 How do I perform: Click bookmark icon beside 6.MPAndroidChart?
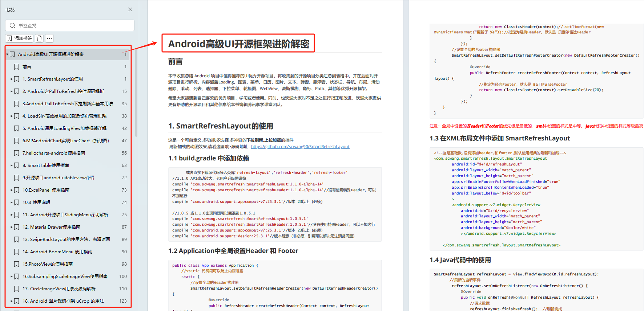tap(16, 141)
